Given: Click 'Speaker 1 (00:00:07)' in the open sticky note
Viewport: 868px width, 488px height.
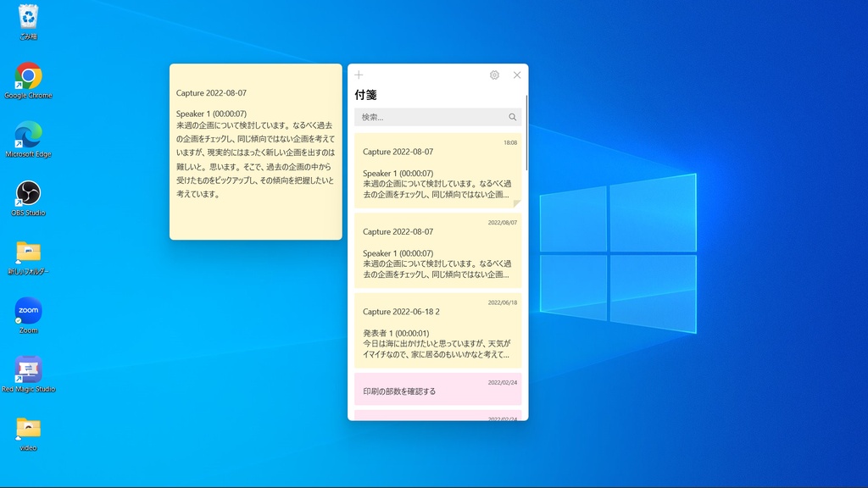Looking at the screenshot, I should [x=211, y=114].
